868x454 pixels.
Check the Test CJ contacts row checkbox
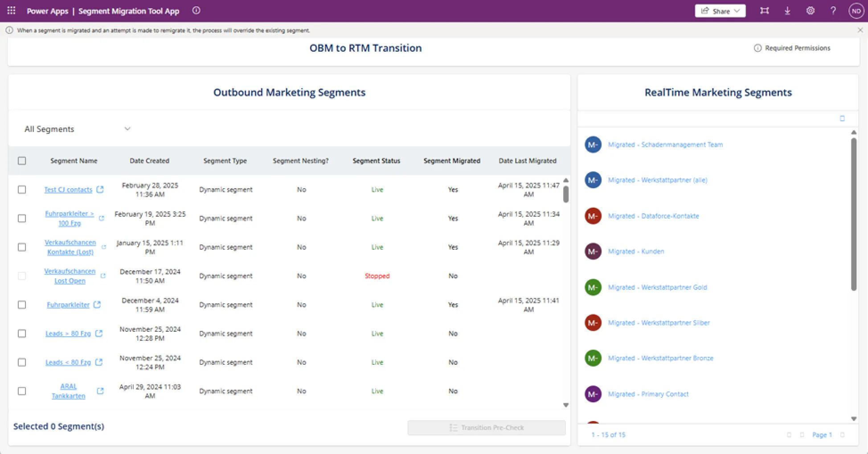coord(22,190)
